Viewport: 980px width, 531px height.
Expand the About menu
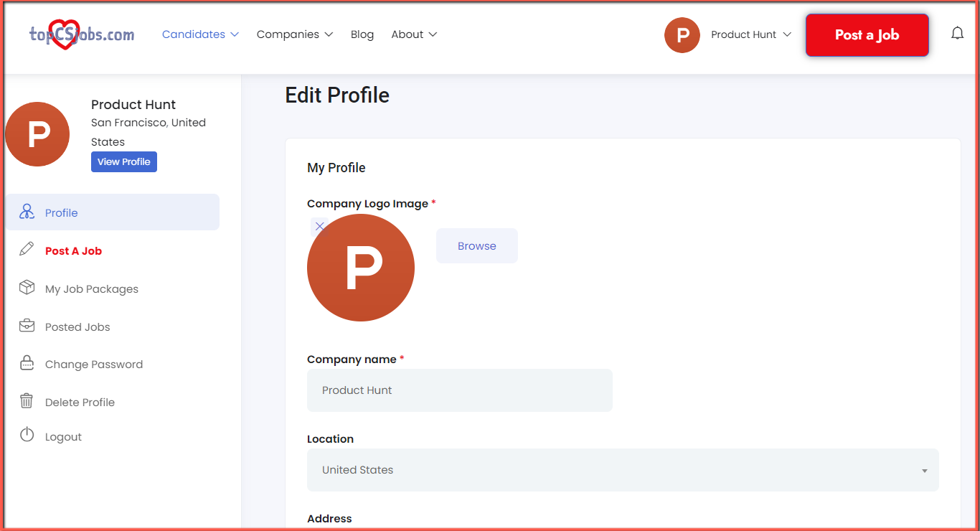(414, 34)
